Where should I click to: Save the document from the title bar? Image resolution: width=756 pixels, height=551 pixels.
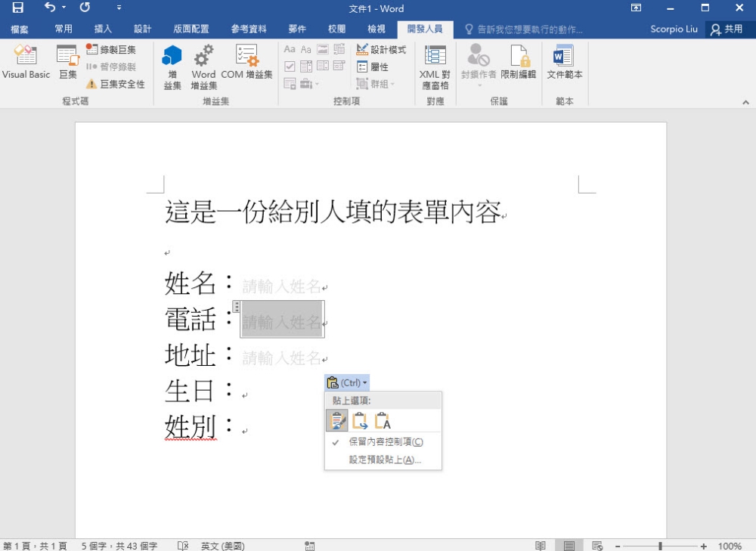click(18, 8)
